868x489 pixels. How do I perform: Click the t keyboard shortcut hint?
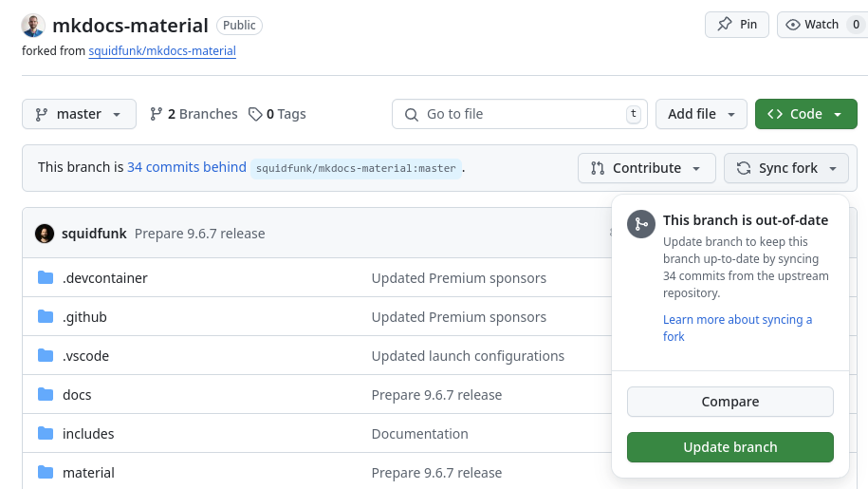634,114
